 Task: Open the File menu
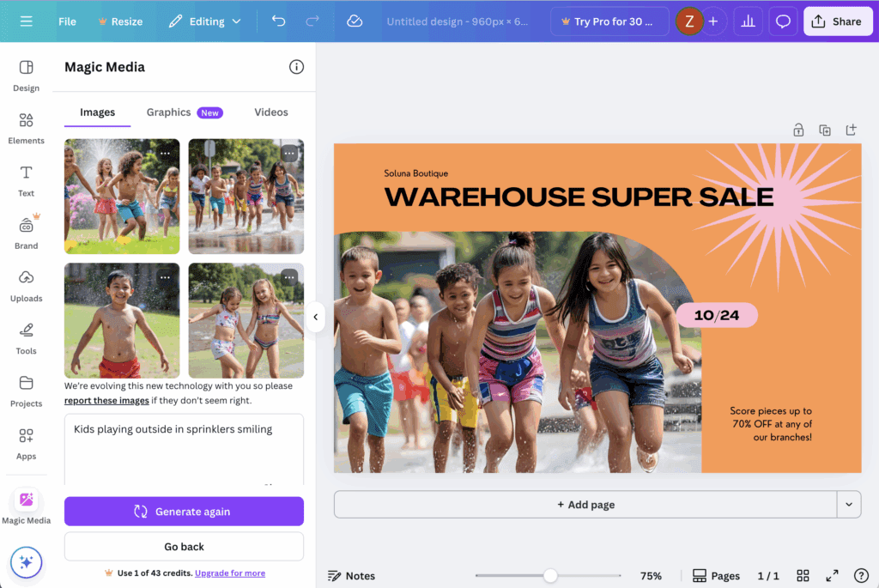67,21
